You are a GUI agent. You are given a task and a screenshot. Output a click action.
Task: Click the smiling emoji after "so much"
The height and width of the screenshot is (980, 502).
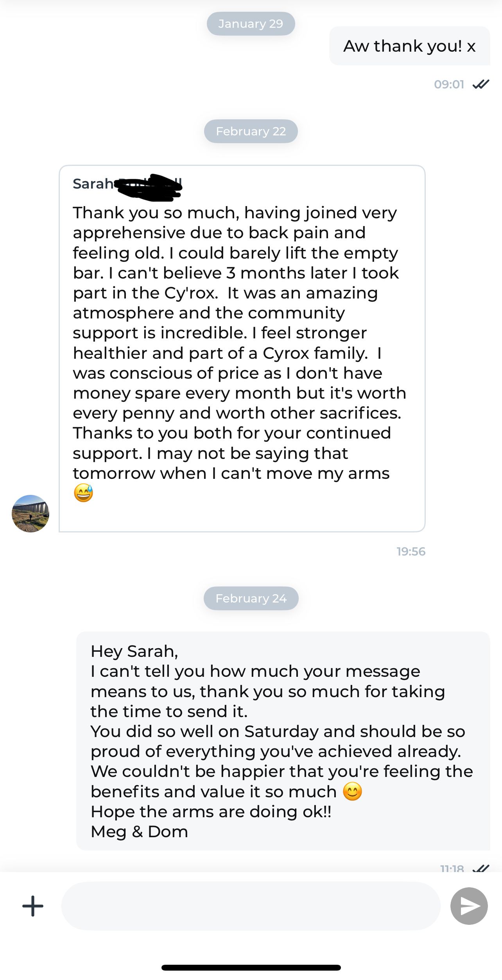pyautogui.click(x=352, y=792)
